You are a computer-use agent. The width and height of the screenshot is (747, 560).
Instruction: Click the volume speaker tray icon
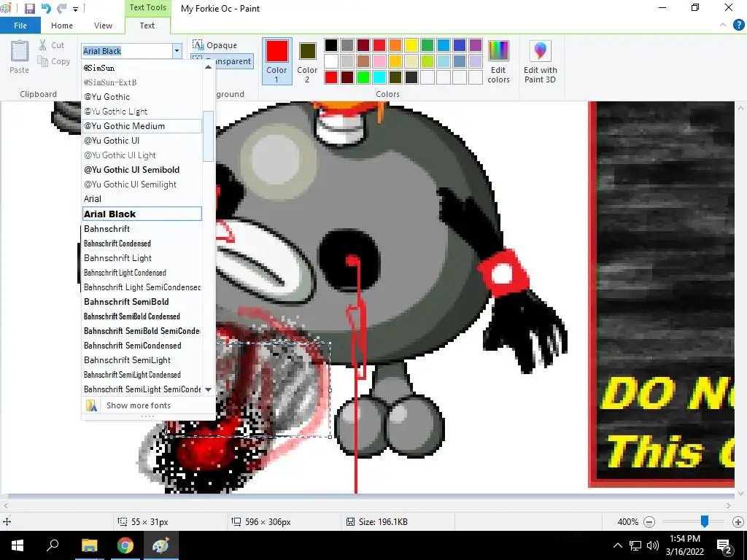point(653,545)
